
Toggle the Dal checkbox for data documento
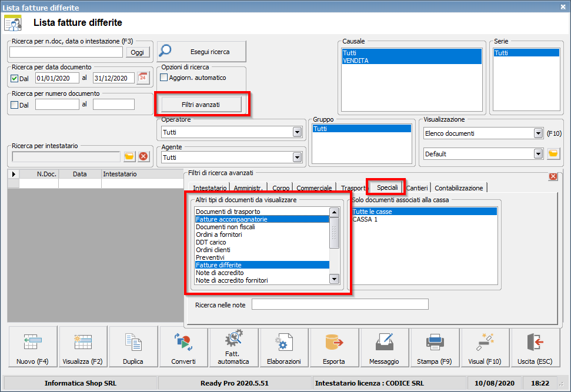click(15, 78)
